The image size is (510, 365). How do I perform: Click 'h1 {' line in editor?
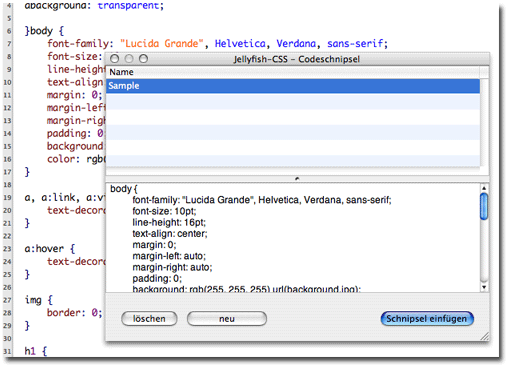point(36,351)
